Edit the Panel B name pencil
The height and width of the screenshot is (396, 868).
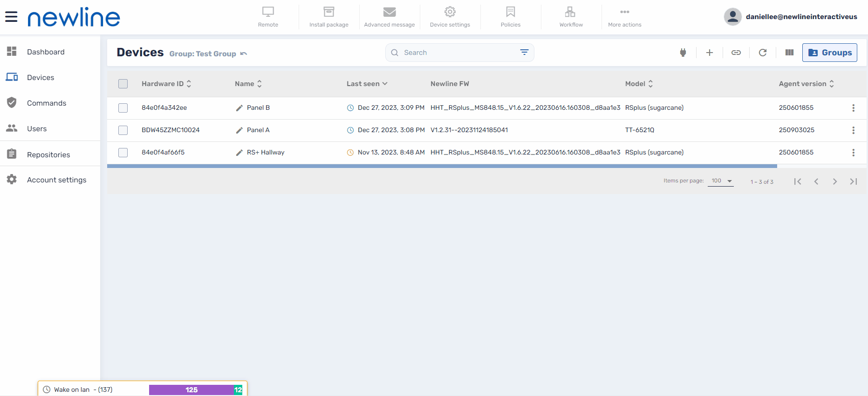239,108
